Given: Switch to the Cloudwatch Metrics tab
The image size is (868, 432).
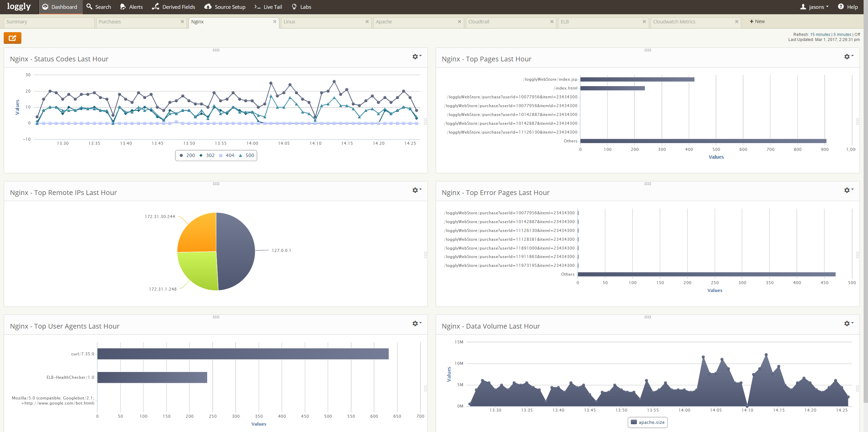Looking at the screenshot, I should tap(674, 22).
